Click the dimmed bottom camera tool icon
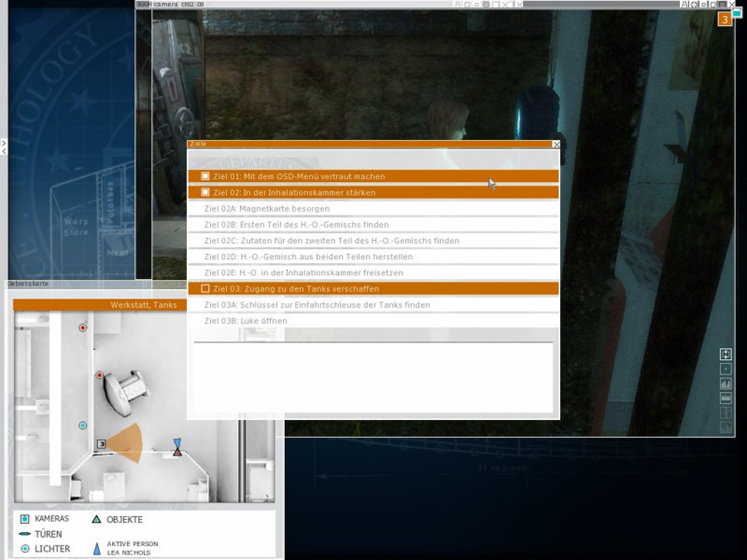747x560 pixels. click(x=725, y=427)
